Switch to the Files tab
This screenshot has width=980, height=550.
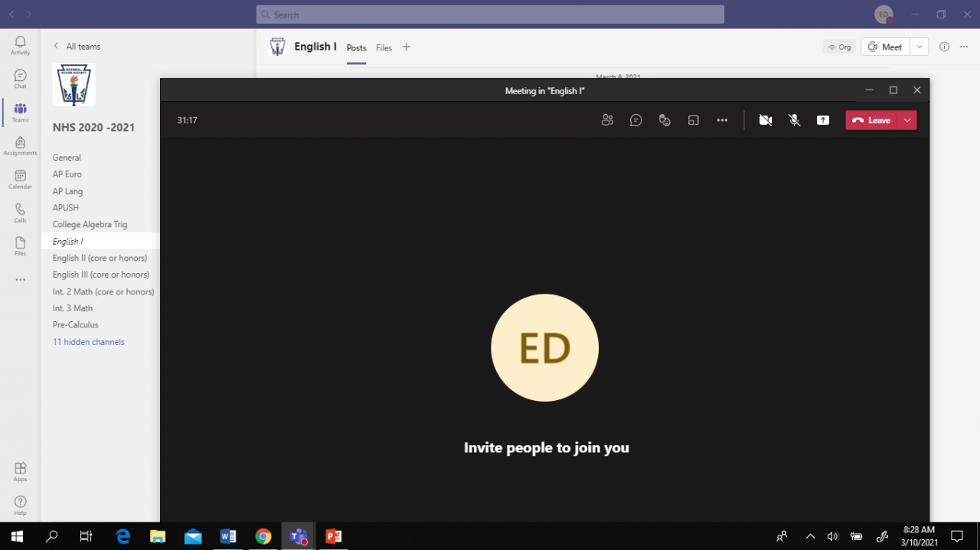tap(384, 47)
